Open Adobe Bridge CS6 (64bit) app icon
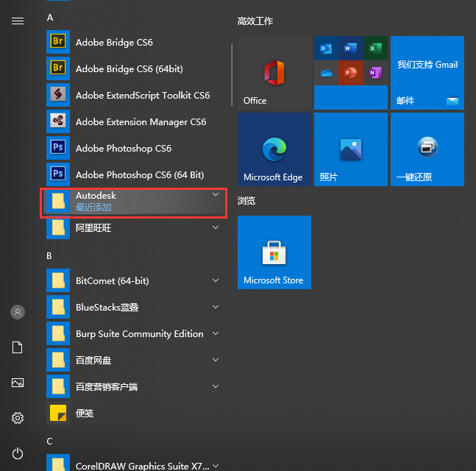This screenshot has height=471, width=476. (58, 68)
